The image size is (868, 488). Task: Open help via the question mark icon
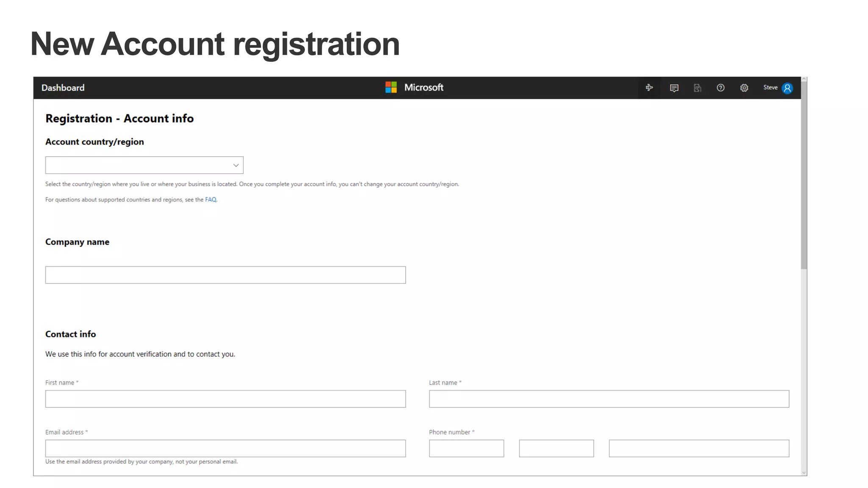(x=721, y=88)
